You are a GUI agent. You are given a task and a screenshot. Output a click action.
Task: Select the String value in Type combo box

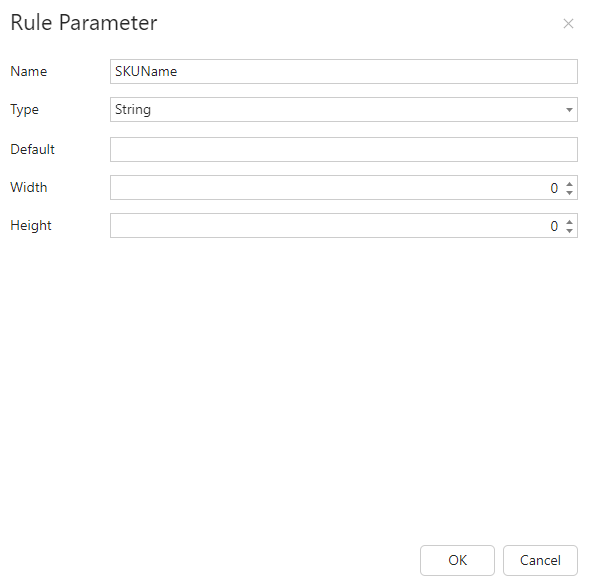tap(133, 110)
